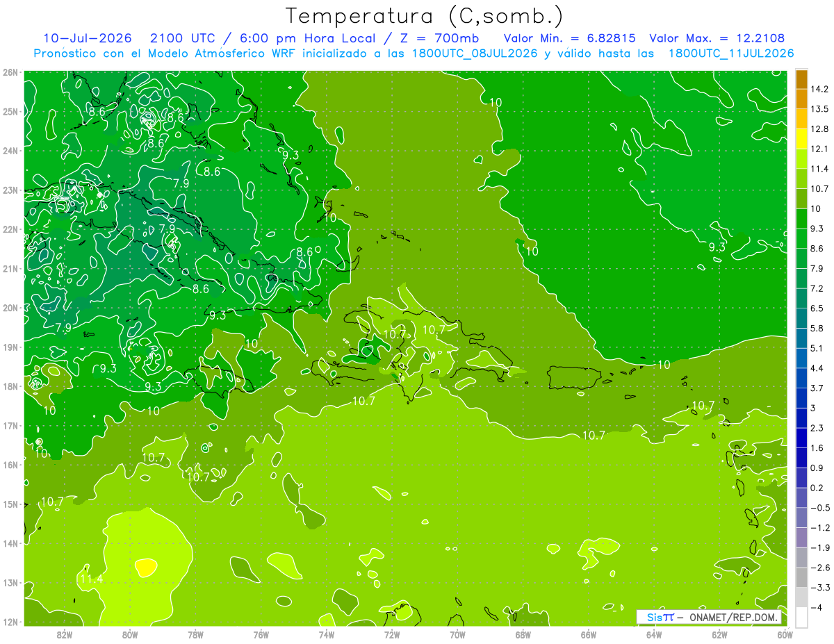Screen dimensions: 834x644
Task: Click the '0.9' colorbar label
Action: tap(817, 468)
